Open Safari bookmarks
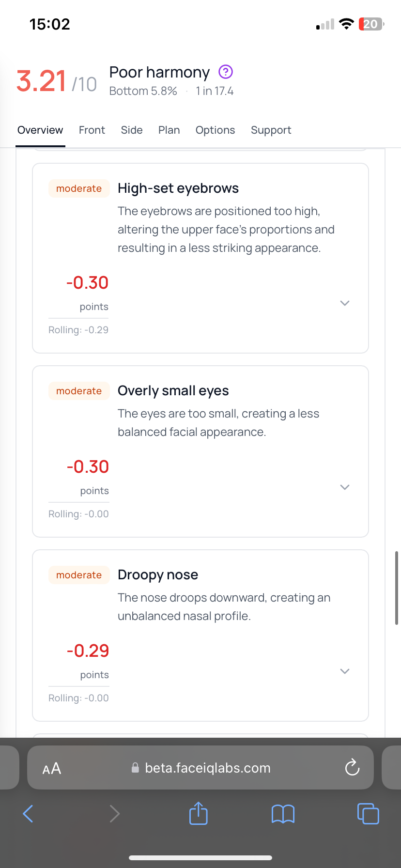 pos(283,814)
